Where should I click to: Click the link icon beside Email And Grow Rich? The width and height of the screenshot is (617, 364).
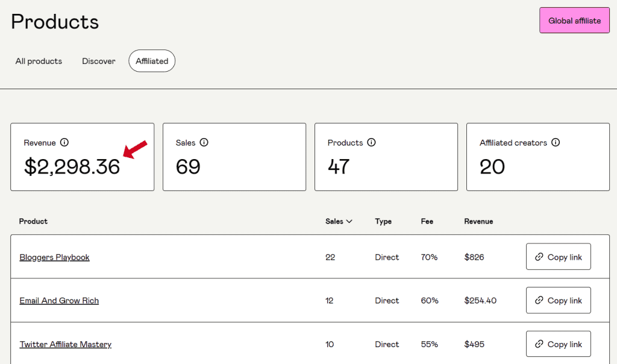[x=540, y=300]
